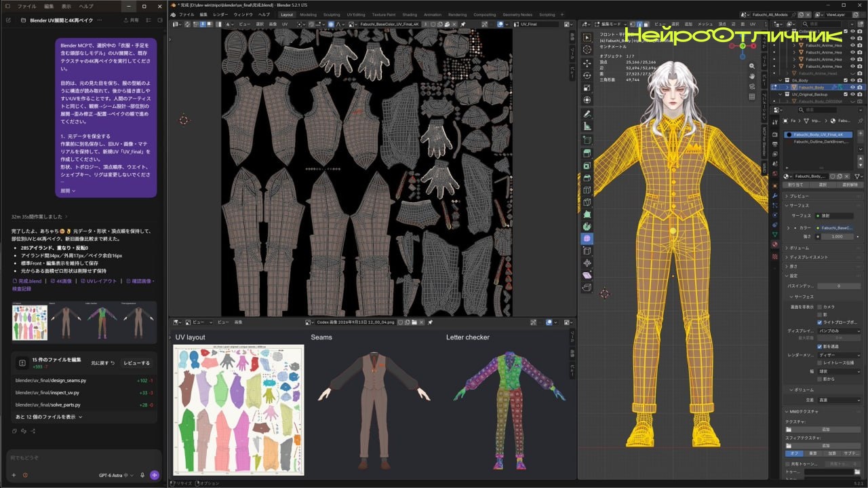The width and height of the screenshot is (868, 488).
Task: Select the Rotate tool in the 3D viewport
Action: pyautogui.click(x=587, y=76)
